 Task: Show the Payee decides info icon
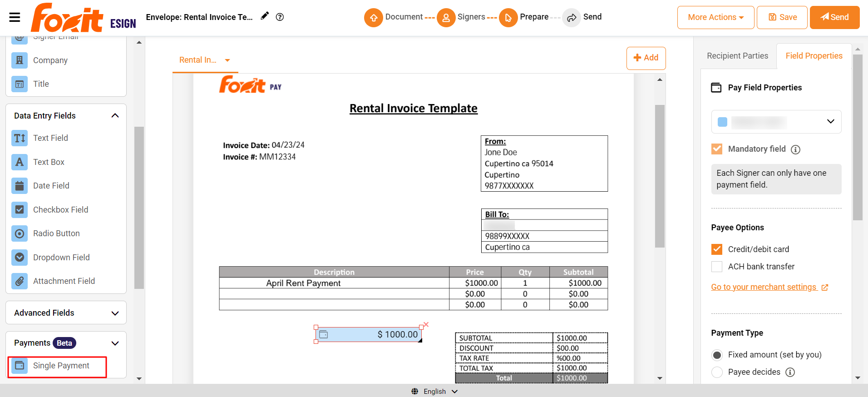[790, 372]
